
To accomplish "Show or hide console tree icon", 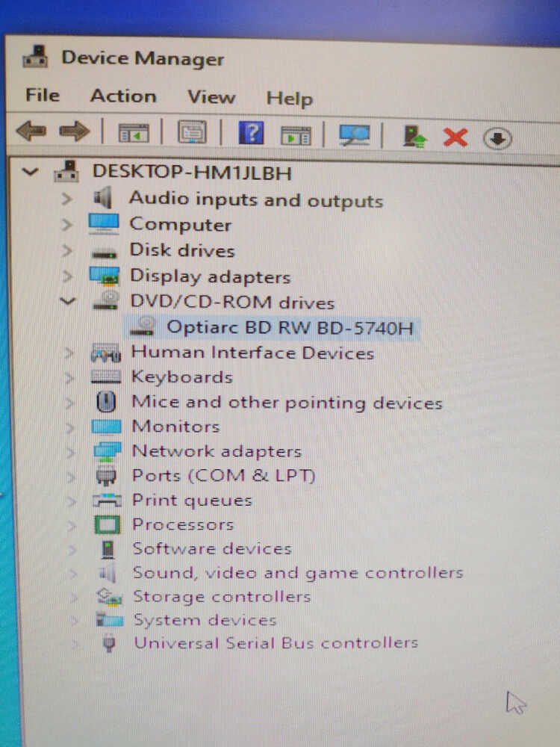I will coord(134,133).
